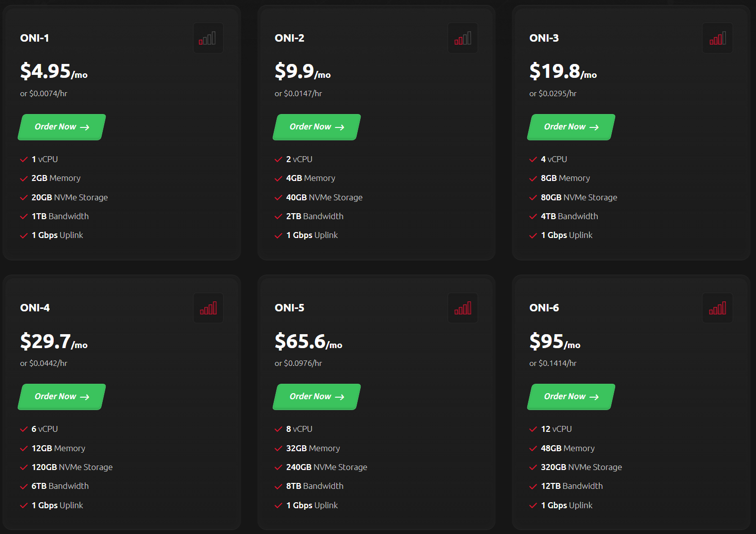Click the checkmark beside 2 vCPU
The height and width of the screenshot is (534, 756).
[278, 160]
